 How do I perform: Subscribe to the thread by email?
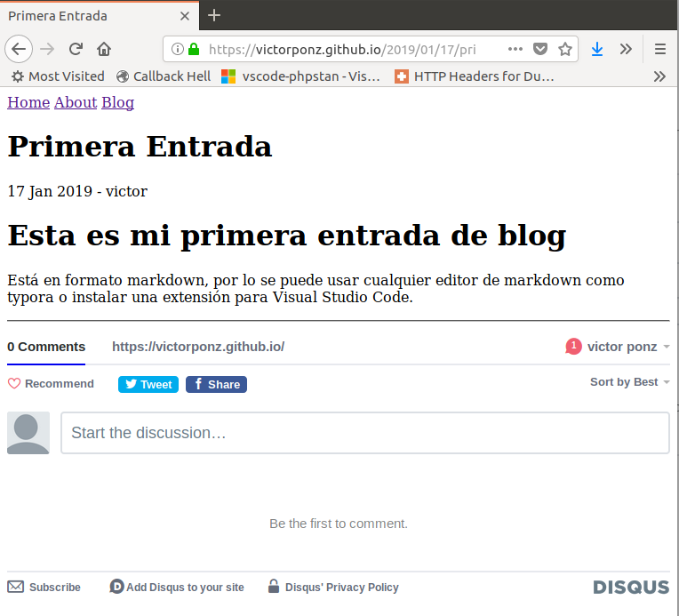(x=44, y=588)
